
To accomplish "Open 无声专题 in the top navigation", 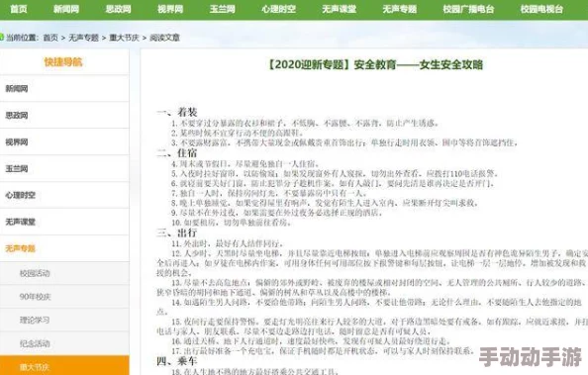I will point(399,9).
